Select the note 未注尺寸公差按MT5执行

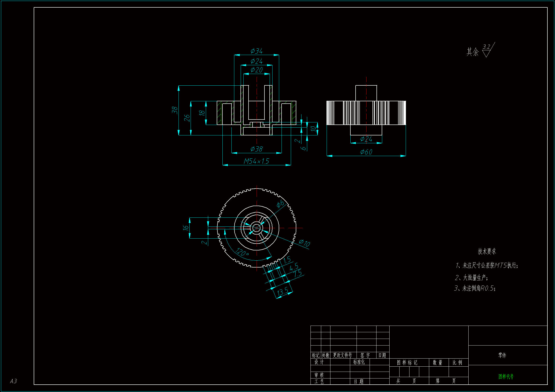[x=486, y=265]
